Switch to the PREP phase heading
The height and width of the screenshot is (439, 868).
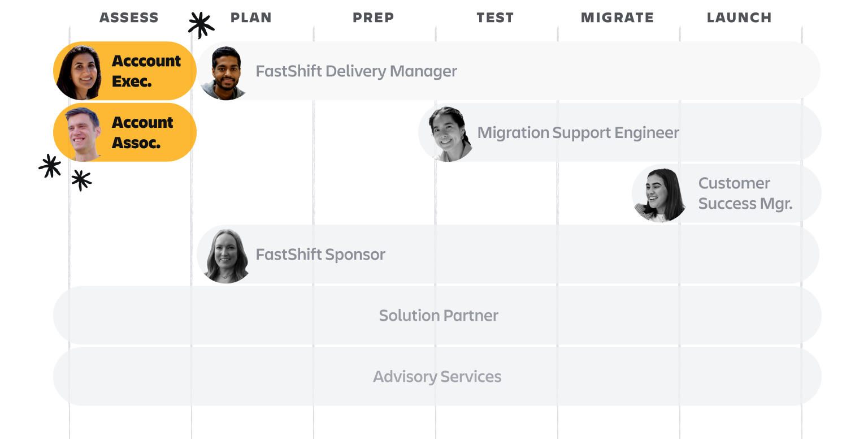373,18
